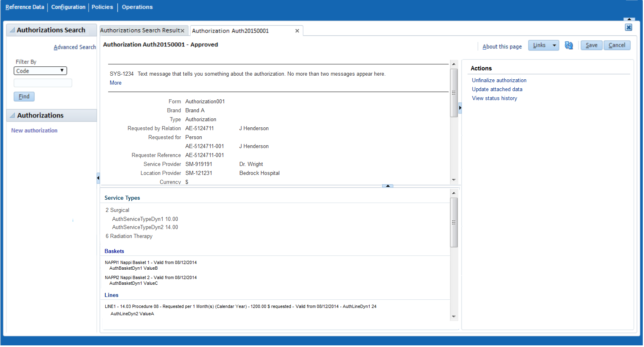Collapse details pane with horizontal splitter arrow
The width and height of the screenshot is (644, 347).
coord(388,186)
